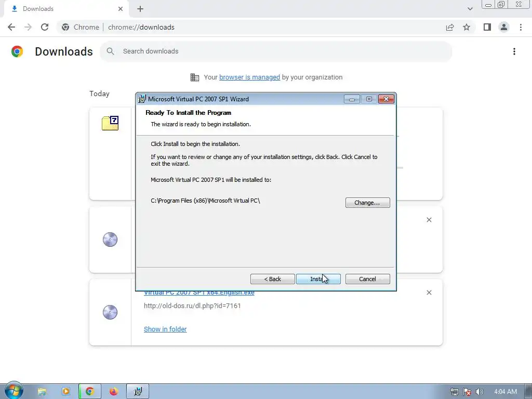Click the Chrome site info chip

click(x=81, y=27)
